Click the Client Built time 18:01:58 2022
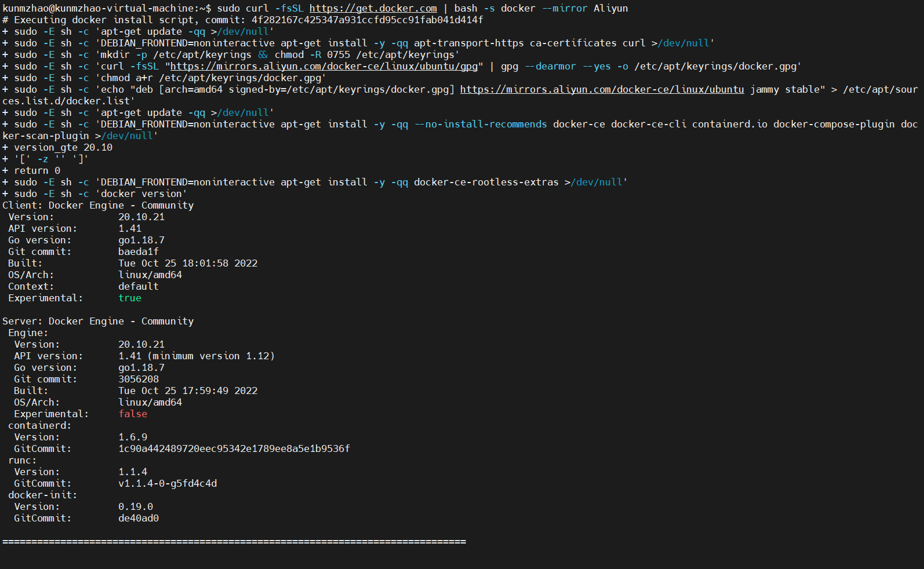924x569 pixels. tap(220, 263)
